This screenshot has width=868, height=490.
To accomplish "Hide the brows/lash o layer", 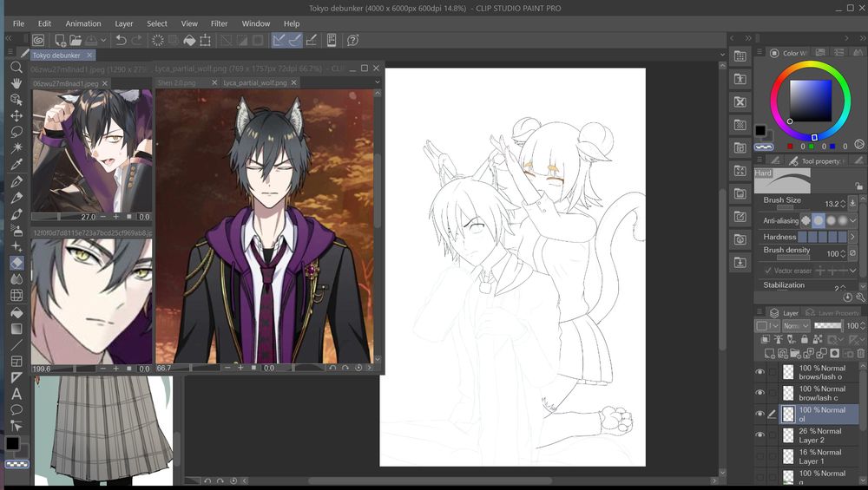I will coord(760,372).
